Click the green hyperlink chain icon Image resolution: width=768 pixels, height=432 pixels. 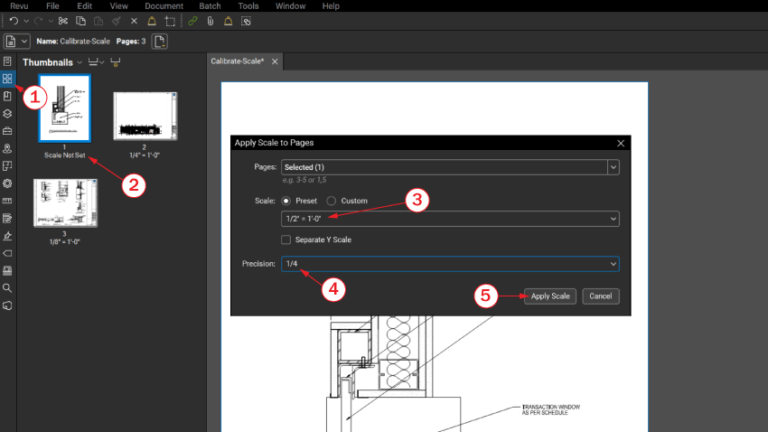point(192,21)
